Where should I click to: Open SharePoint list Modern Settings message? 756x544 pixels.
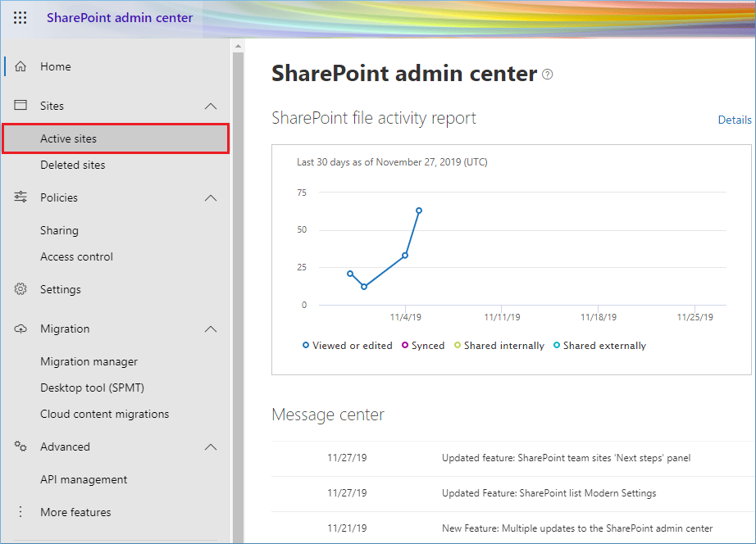click(x=549, y=493)
